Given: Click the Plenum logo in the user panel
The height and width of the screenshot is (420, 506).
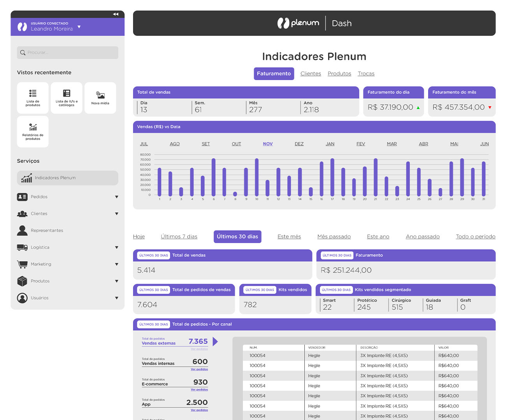Looking at the screenshot, I should [x=22, y=27].
